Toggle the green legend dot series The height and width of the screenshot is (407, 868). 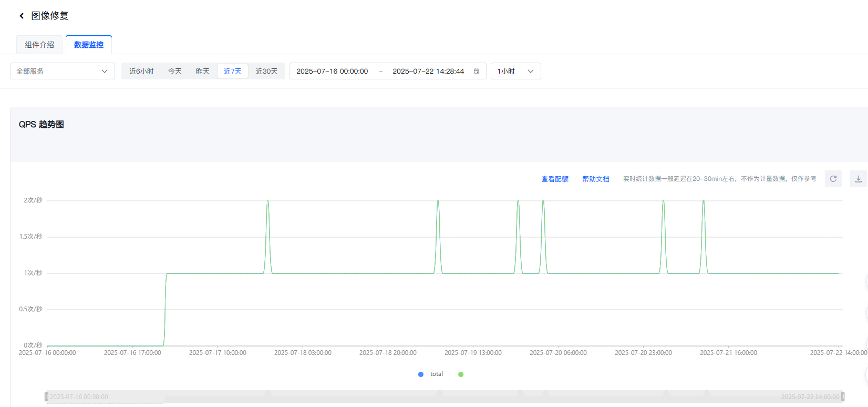pos(461,374)
